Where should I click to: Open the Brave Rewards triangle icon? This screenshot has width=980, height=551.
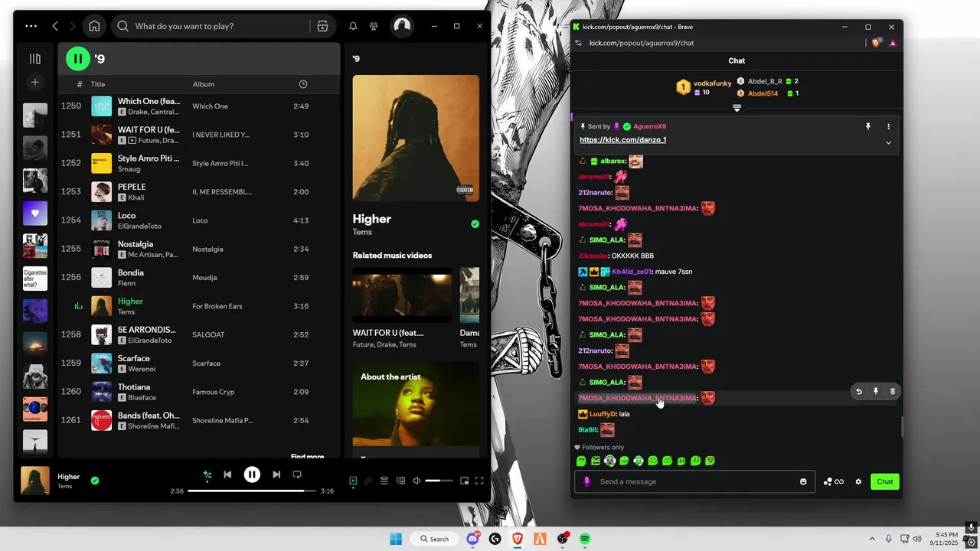tap(893, 43)
